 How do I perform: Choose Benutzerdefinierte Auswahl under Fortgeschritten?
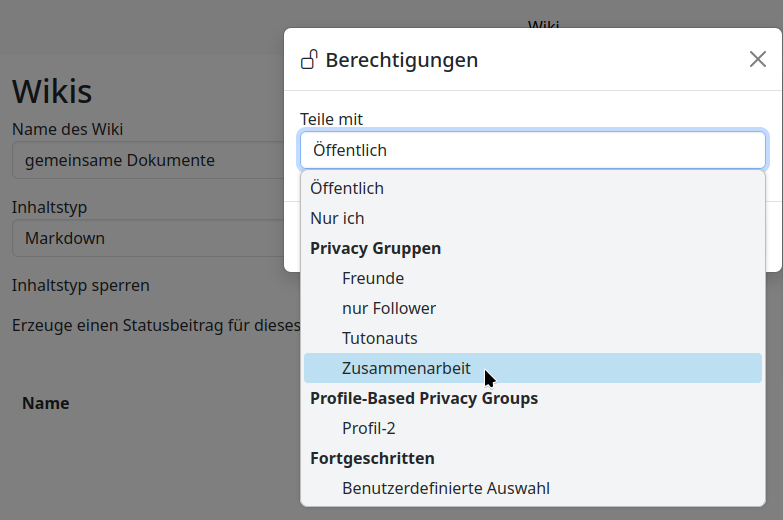click(445, 488)
